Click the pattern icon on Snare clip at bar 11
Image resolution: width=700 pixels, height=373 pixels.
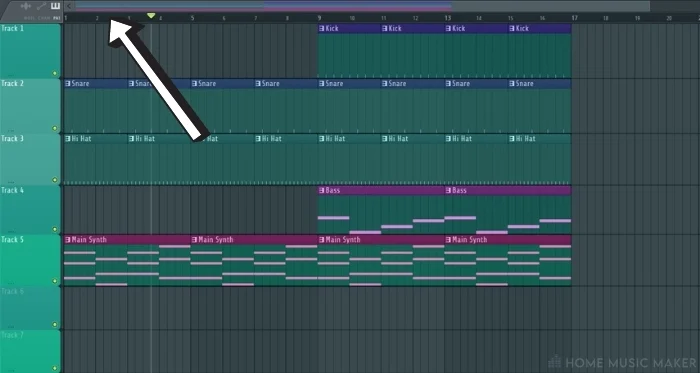pyautogui.click(x=385, y=83)
